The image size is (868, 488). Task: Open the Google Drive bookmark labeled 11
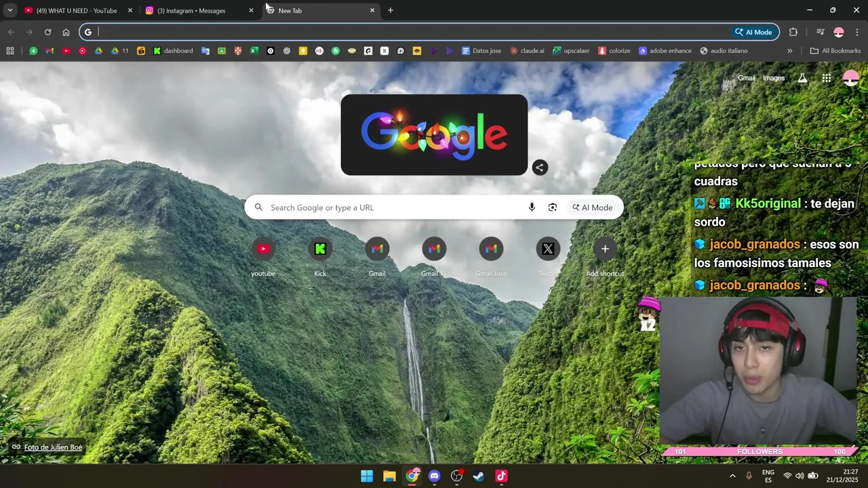point(119,51)
